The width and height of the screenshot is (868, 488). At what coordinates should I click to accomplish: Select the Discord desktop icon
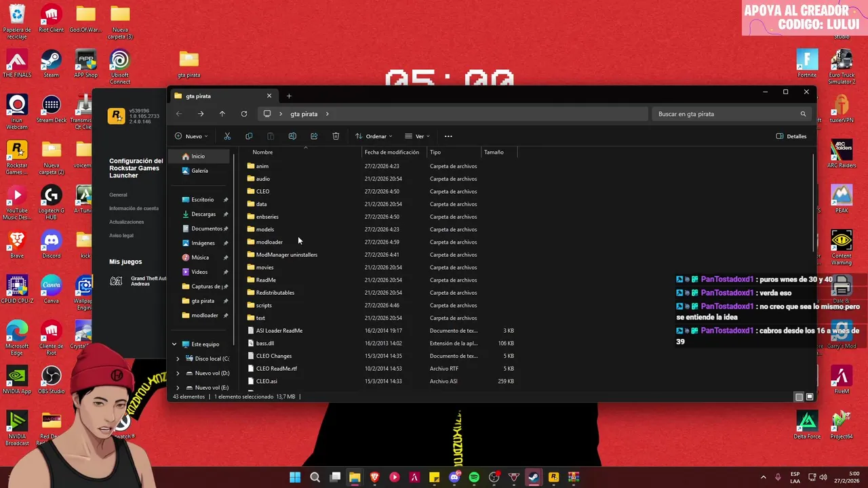pyautogui.click(x=51, y=245)
